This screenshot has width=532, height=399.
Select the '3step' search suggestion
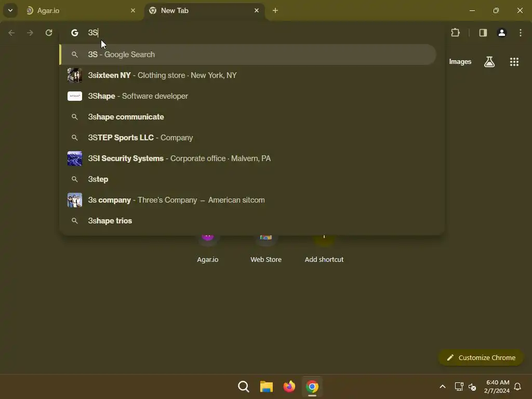(248, 179)
